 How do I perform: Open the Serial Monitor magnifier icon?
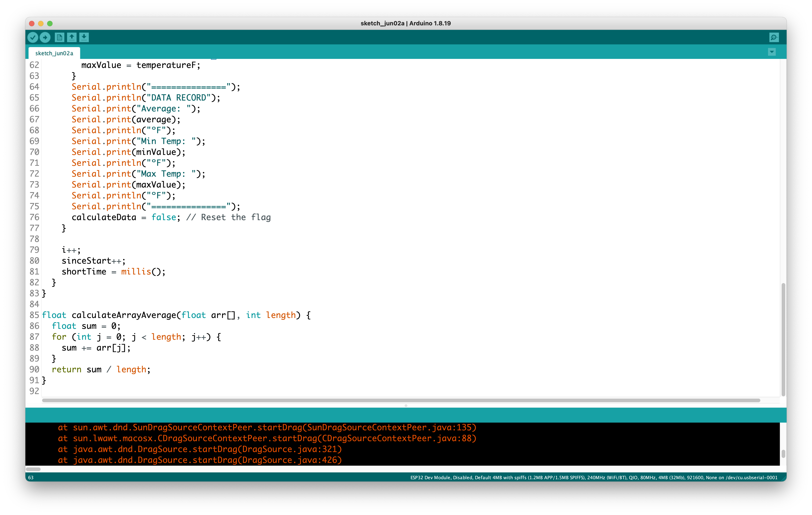pos(774,37)
